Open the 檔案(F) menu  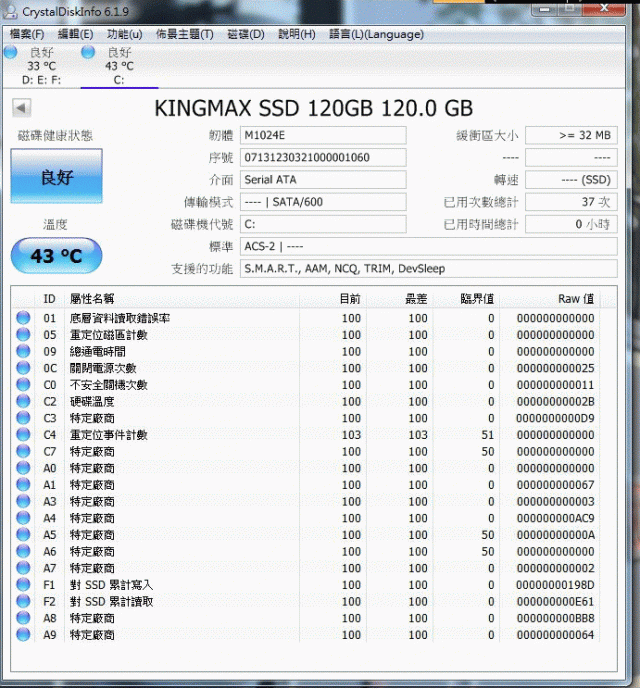[27, 34]
